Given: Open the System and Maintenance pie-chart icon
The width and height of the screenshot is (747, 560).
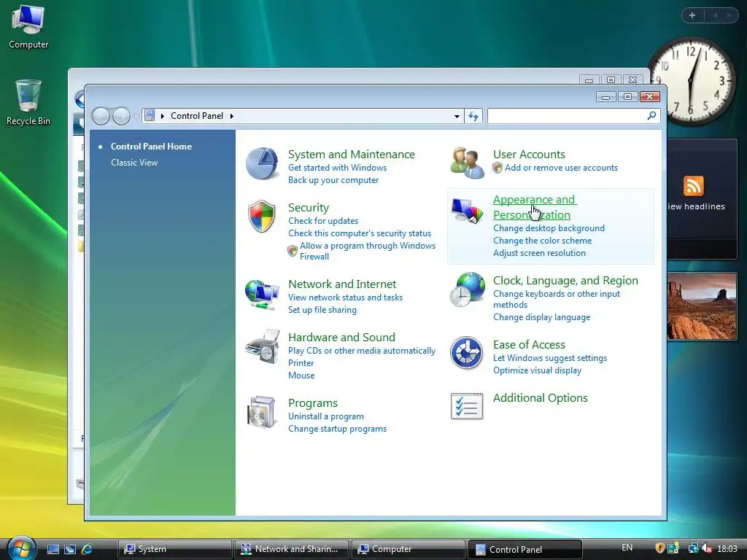Looking at the screenshot, I should tap(262, 163).
